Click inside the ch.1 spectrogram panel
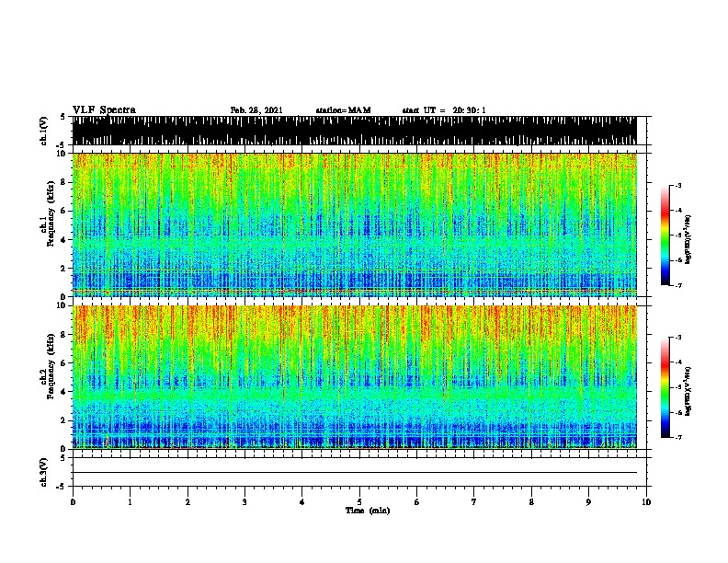The width and height of the screenshot is (728, 563). click(x=354, y=224)
